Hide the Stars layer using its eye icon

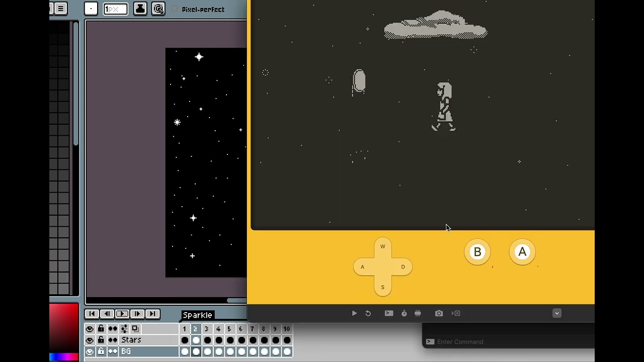click(x=90, y=340)
